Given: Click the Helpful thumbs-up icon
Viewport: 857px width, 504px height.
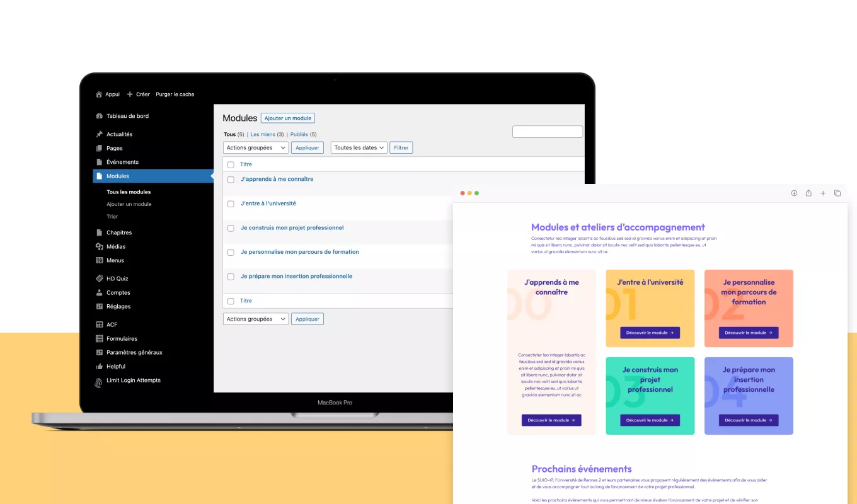Looking at the screenshot, I should tap(99, 366).
